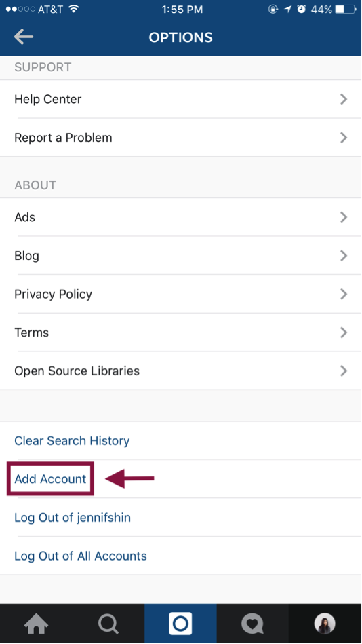
Task: Tap the Wi-Fi icon in status bar
Action: click(x=73, y=9)
